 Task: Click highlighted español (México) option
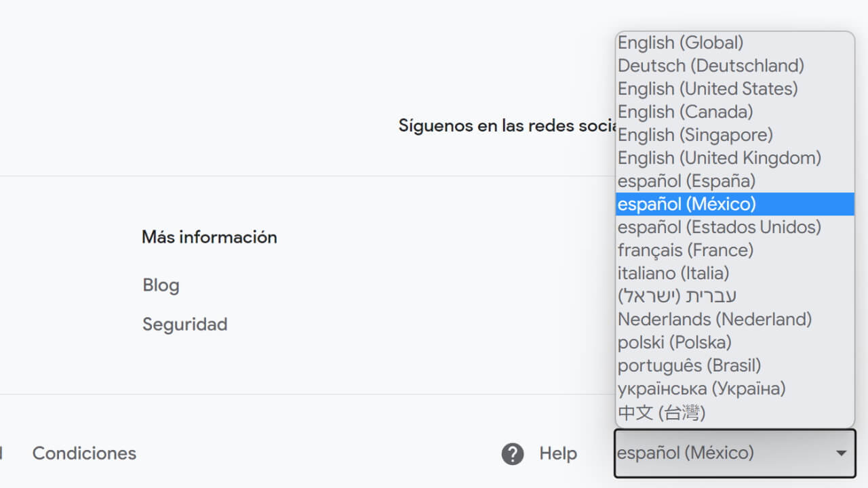pos(686,204)
